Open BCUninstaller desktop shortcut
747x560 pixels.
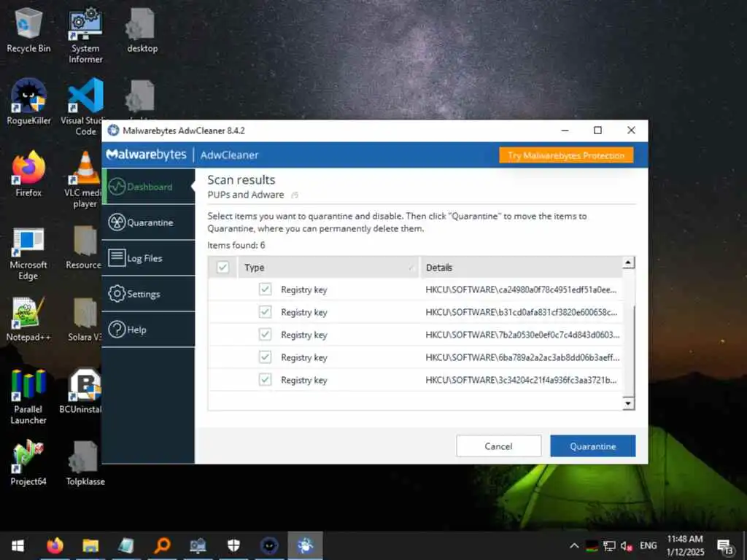click(x=82, y=391)
